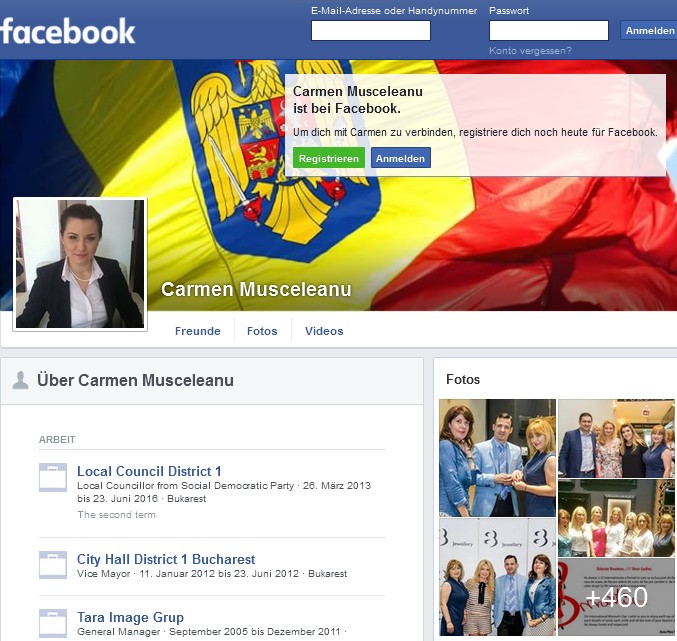This screenshot has width=677, height=641.
Task: Click the person icon beside Über Carmen Musceleanu
Action: click(20, 380)
